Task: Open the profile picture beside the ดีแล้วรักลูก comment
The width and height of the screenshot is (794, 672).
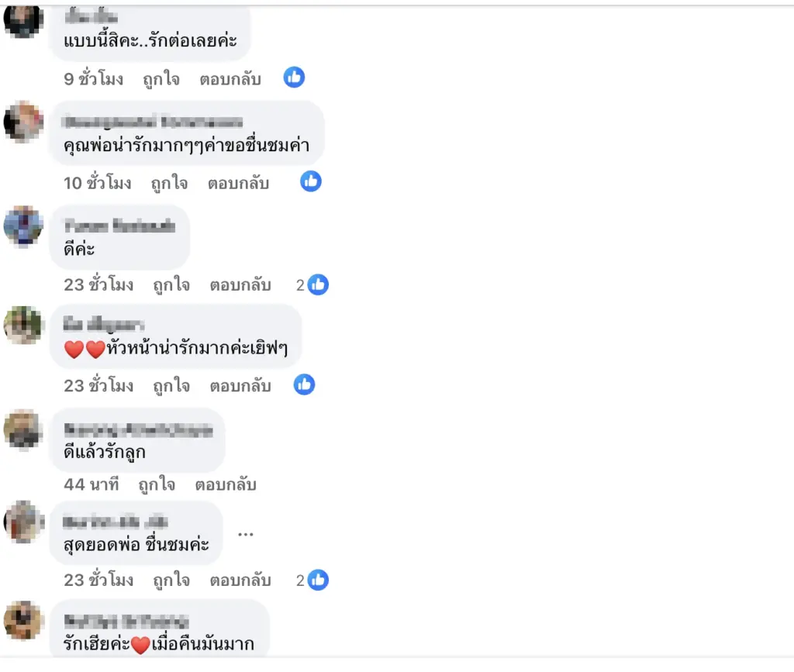Action: (x=23, y=429)
